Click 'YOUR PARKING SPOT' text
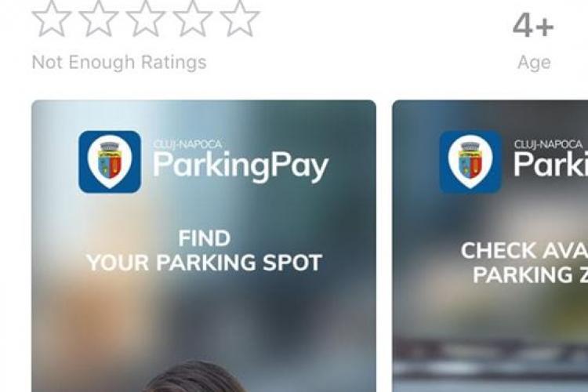Image resolution: width=588 pixels, height=392 pixels. coord(204,263)
